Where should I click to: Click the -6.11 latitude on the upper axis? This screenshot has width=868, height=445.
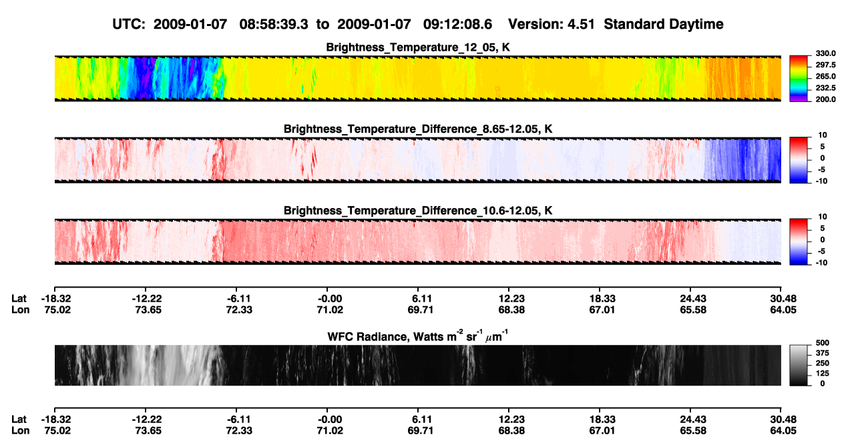click(236, 298)
